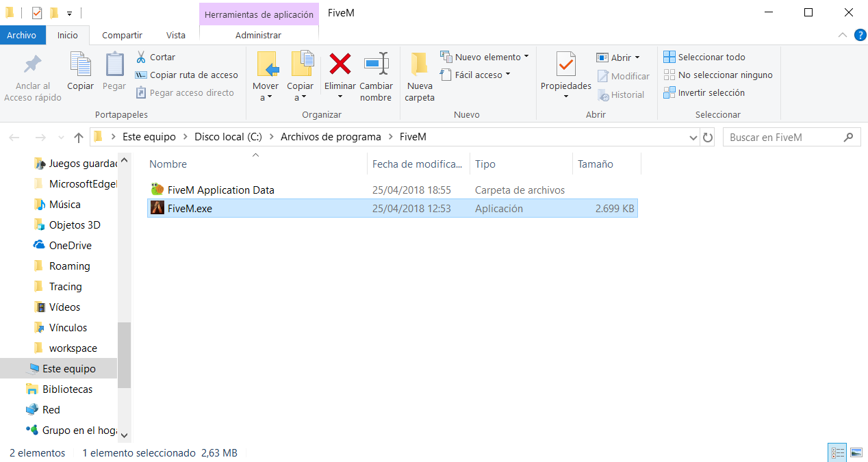
Task: Click Seleccionar todo
Action: [704, 57]
